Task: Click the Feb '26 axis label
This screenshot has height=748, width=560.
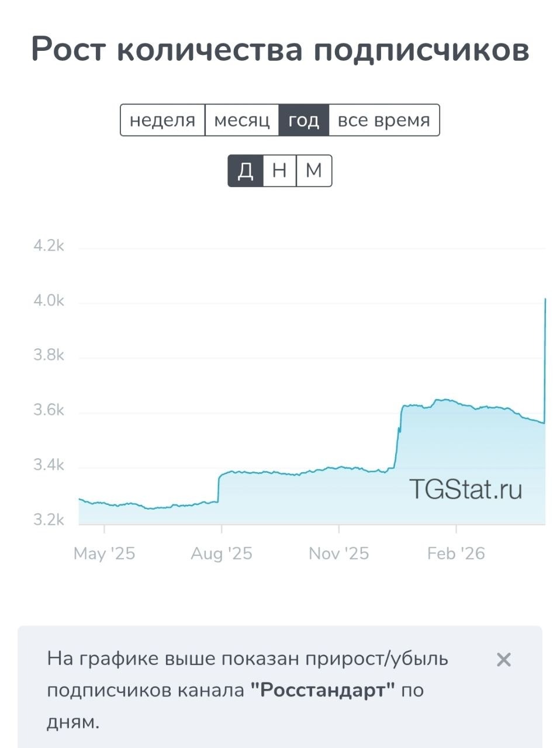Action: coord(456,553)
